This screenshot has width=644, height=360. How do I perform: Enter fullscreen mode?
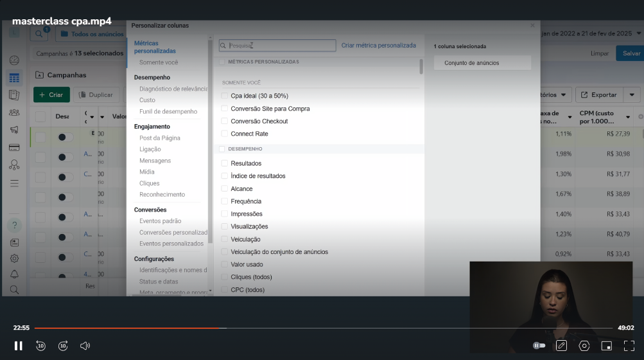coord(629,346)
